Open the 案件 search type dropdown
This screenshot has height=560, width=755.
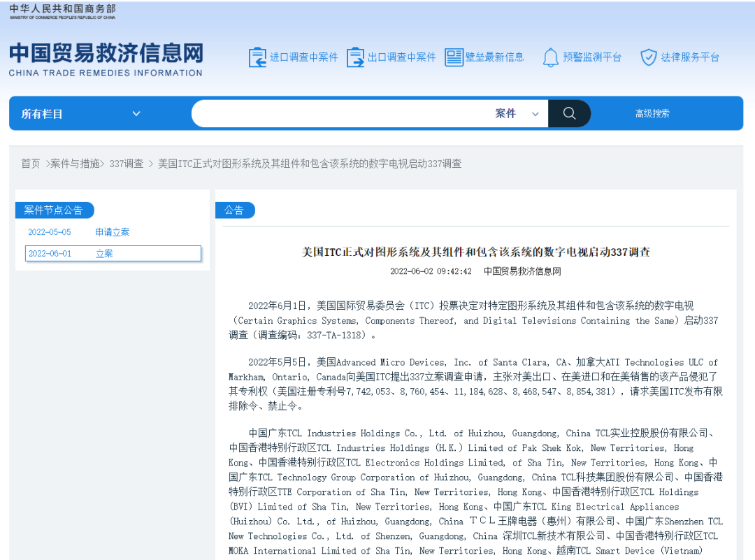[517, 114]
